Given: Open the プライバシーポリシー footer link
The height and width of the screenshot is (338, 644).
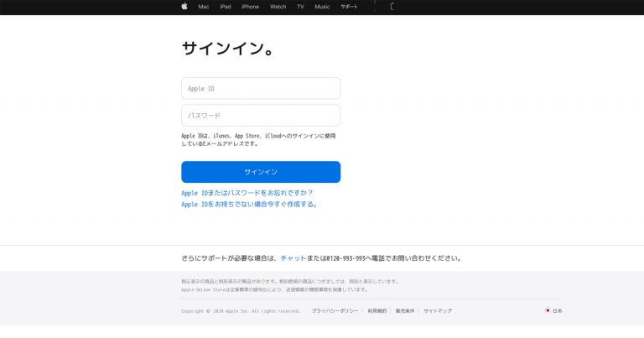Looking at the screenshot, I should pos(335,311).
